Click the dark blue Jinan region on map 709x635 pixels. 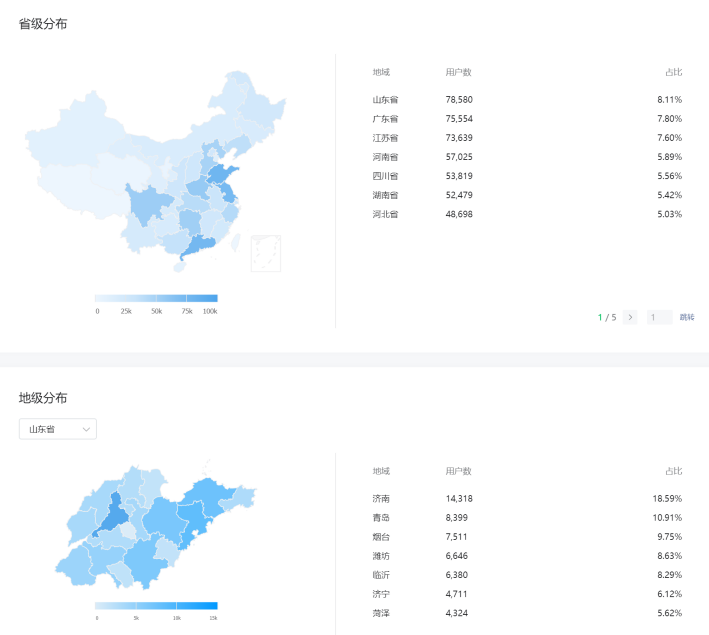(113, 516)
